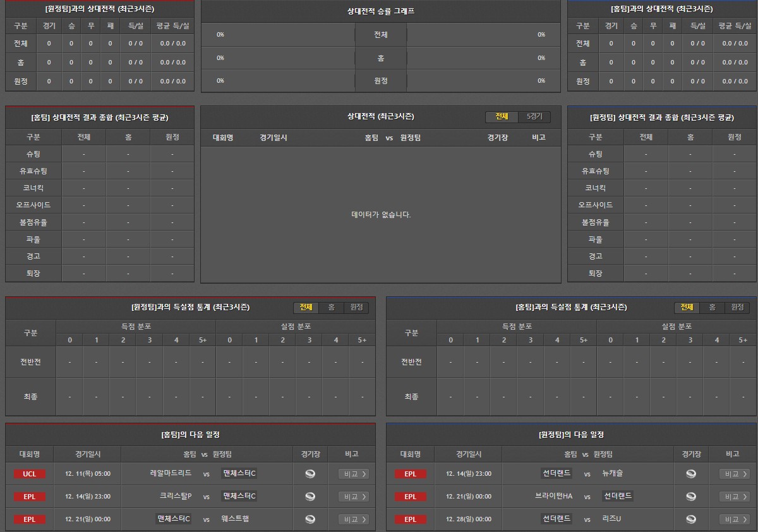Click 비교 button for 크리스탈P vs 맨체스터C
Viewport: 758px width, 532px height.
353,497
